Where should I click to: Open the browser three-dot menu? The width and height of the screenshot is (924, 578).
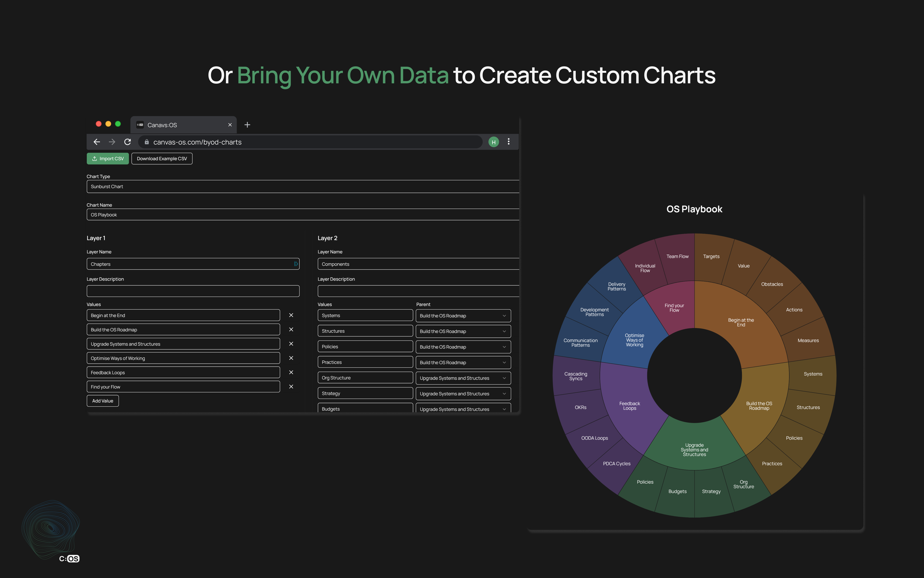509,142
